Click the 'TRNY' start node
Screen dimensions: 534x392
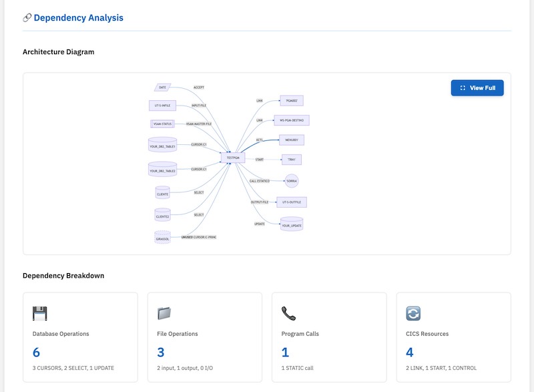292,160
